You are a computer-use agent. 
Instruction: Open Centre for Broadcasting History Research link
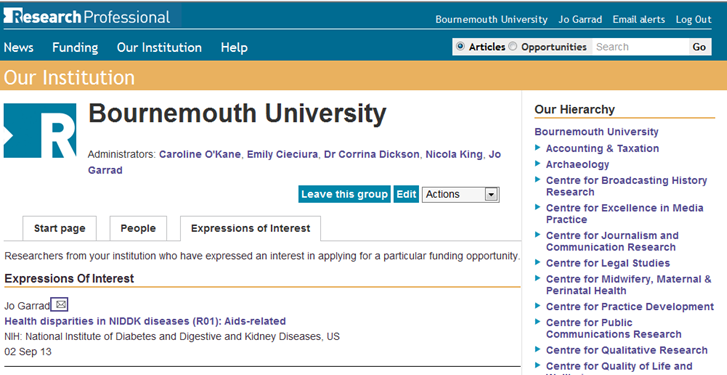(x=626, y=186)
